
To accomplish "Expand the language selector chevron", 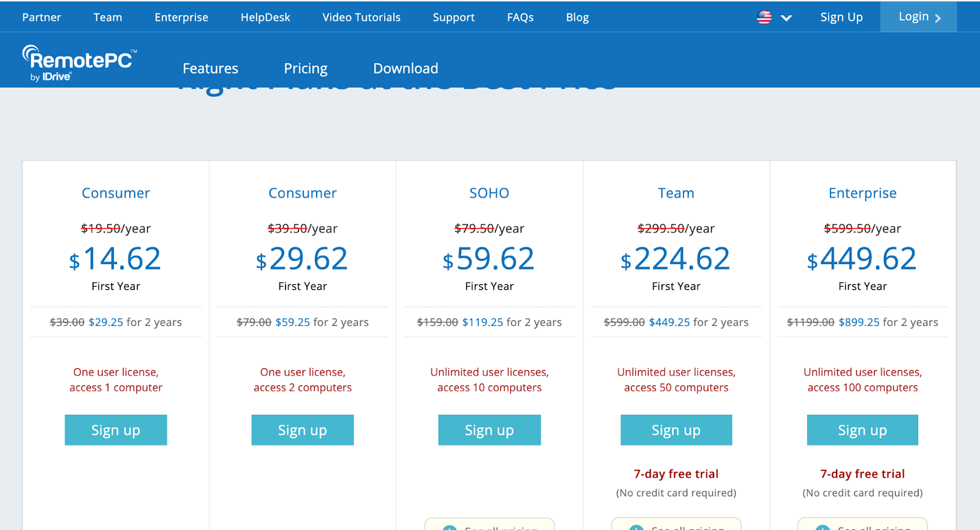I will point(786,18).
